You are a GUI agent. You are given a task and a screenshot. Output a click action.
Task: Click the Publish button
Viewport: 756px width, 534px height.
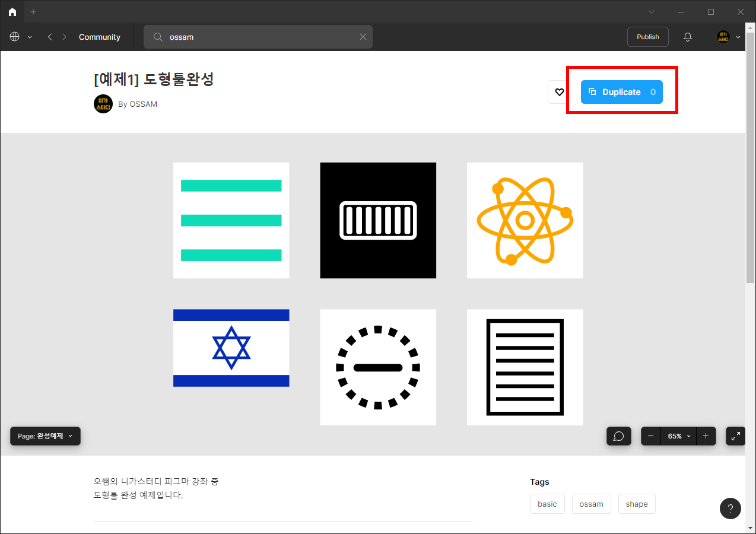click(648, 37)
